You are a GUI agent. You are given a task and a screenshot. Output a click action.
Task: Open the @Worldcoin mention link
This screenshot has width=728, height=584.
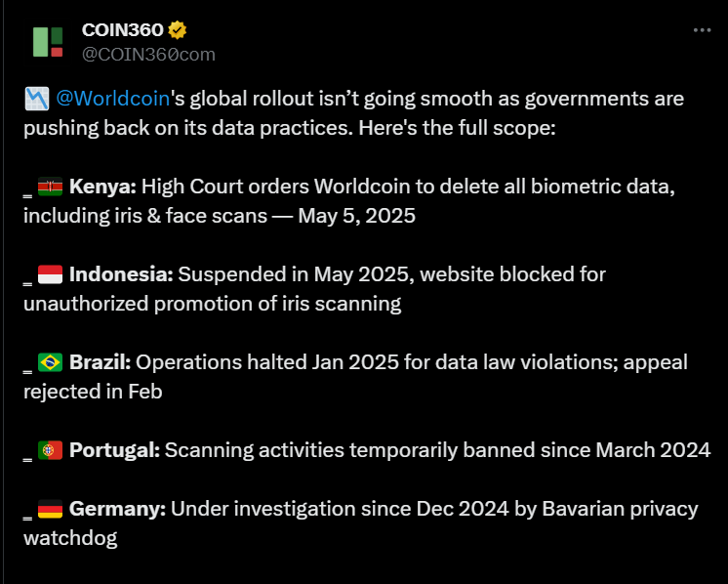[x=108, y=99]
